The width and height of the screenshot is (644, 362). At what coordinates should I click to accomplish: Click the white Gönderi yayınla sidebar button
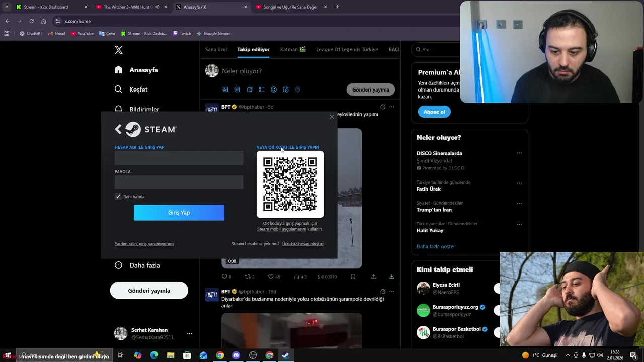149,291
